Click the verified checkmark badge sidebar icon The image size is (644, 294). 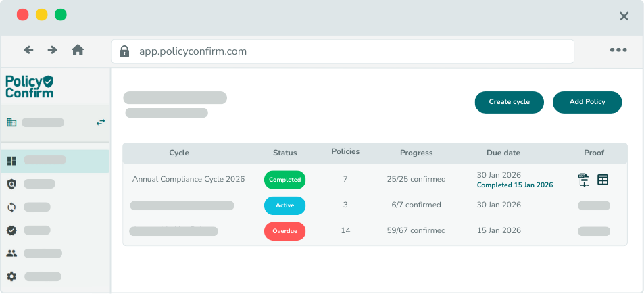pyautogui.click(x=11, y=230)
